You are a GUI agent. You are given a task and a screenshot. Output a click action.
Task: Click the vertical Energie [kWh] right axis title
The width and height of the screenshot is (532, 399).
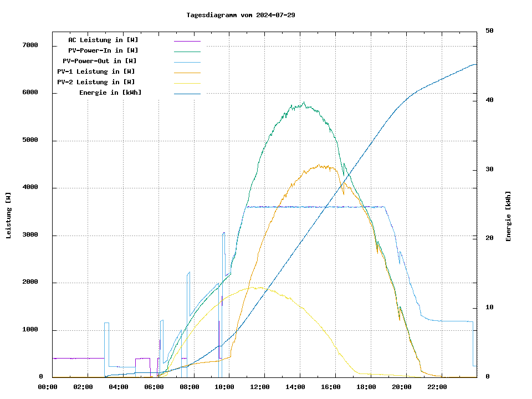click(508, 216)
